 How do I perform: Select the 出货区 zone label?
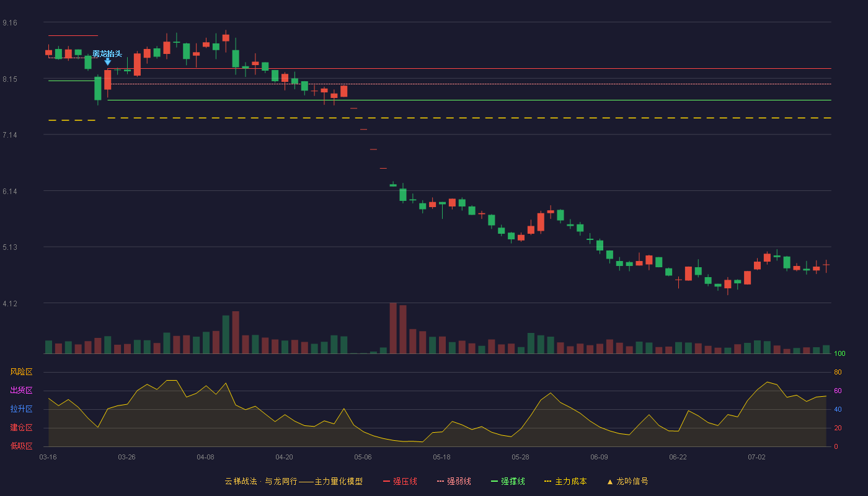click(x=21, y=391)
